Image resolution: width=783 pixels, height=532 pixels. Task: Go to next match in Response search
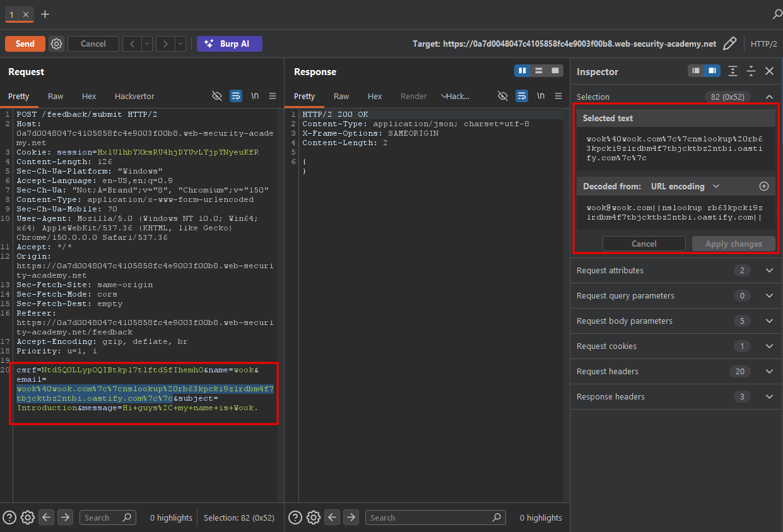pyautogui.click(x=351, y=517)
